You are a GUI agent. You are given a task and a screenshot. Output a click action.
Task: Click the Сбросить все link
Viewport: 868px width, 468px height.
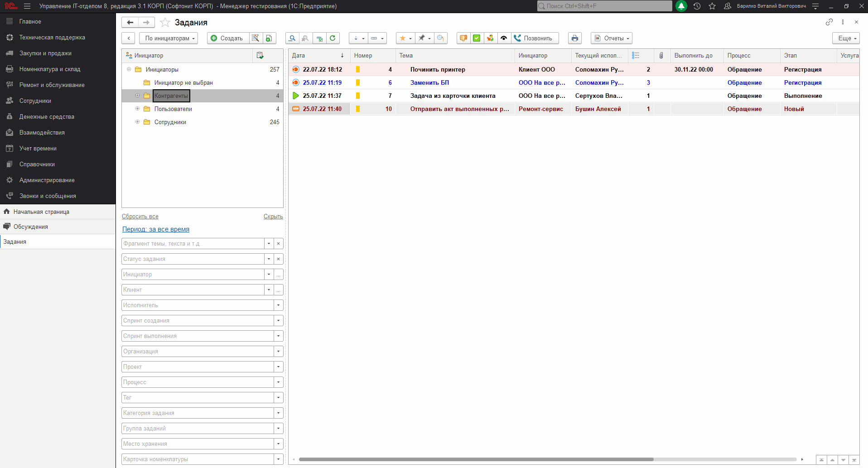tap(140, 217)
